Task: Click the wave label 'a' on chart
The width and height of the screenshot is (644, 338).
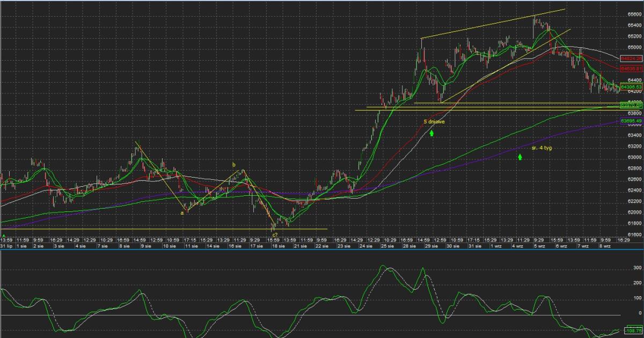Action: (x=182, y=212)
